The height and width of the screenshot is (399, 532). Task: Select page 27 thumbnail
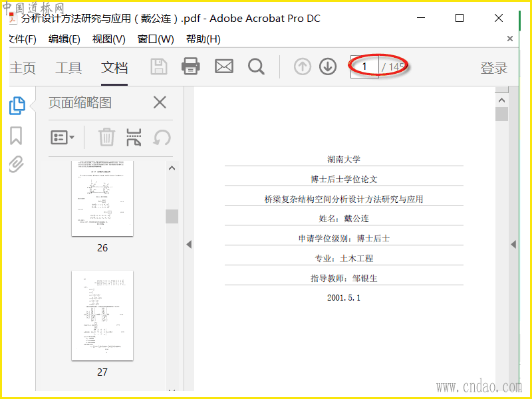point(102,315)
